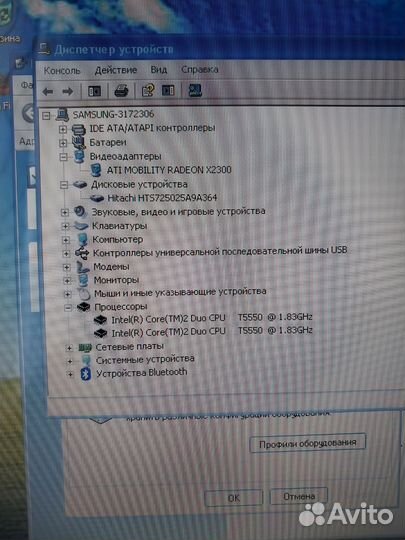Expand IDE ATA/ATAPI контроллеры node
This screenshot has height=540, width=405.
62,129
